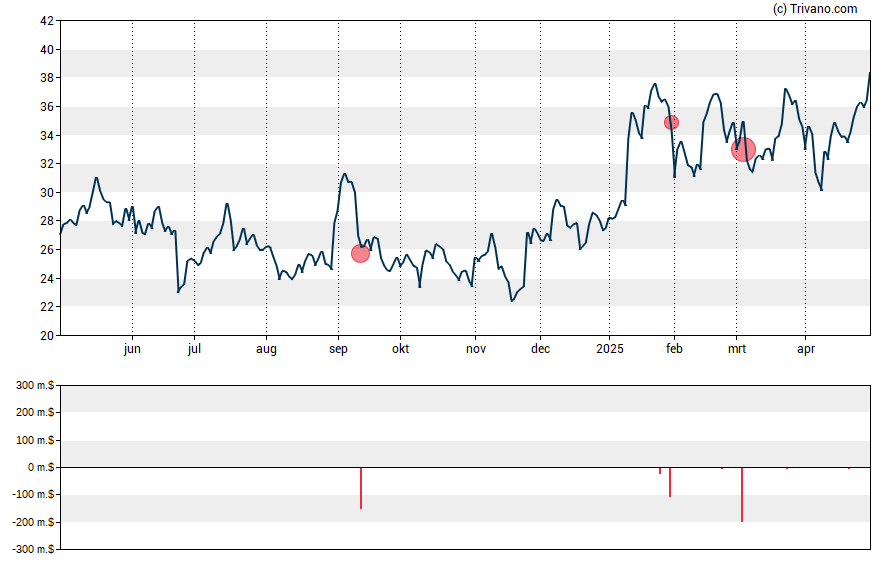Image resolution: width=888 pixels, height=565 pixels.
Task: Click the "38" price axis value
Action: [x=47, y=78]
